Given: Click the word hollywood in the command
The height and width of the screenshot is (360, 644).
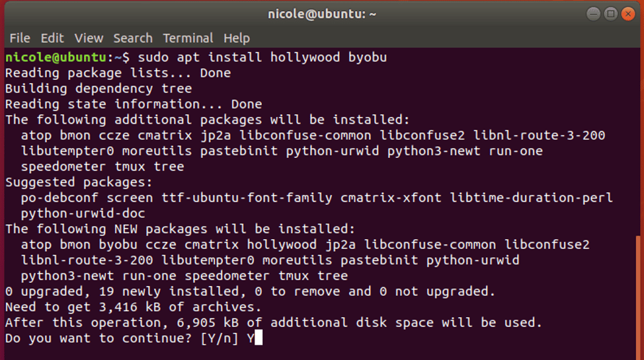Looking at the screenshot, I should (305, 57).
